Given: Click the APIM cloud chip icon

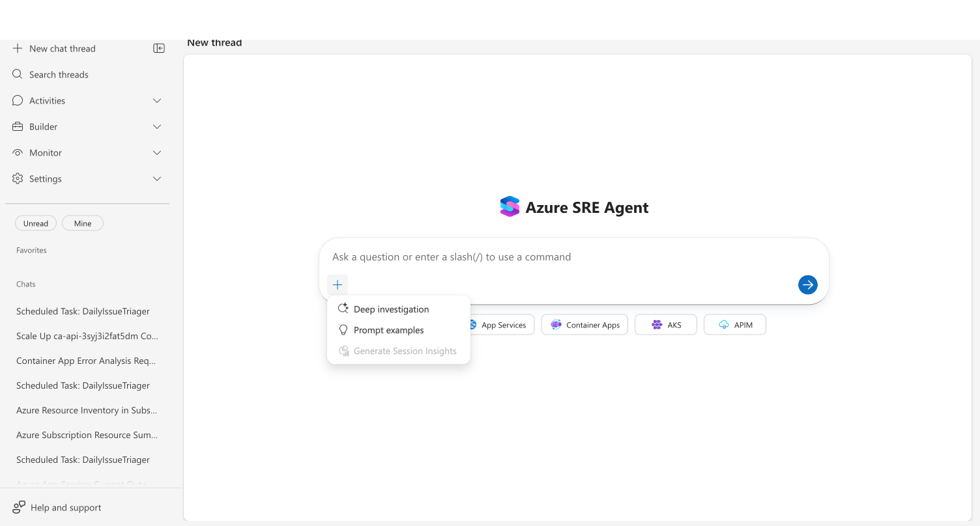Looking at the screenshot, I should tap(724, 325).
